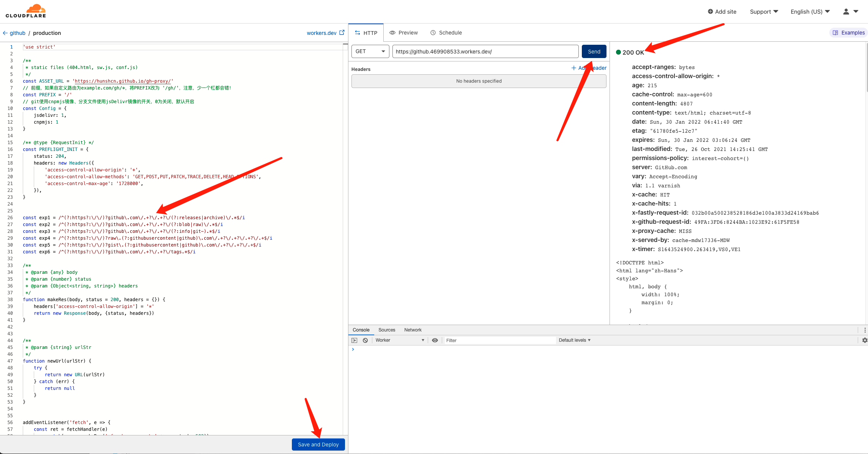
Task: Toggle the eye icon in console toolbar
Action: coord(435,340)
